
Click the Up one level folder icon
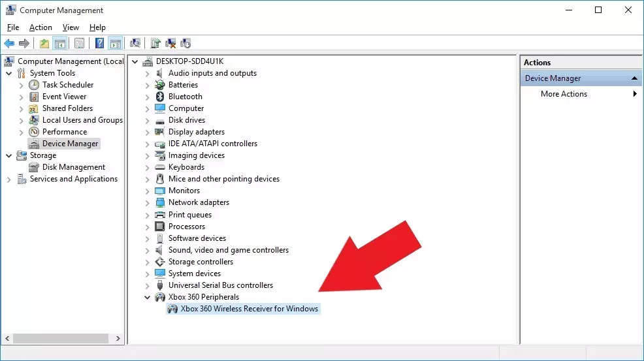tap(44, 44)
